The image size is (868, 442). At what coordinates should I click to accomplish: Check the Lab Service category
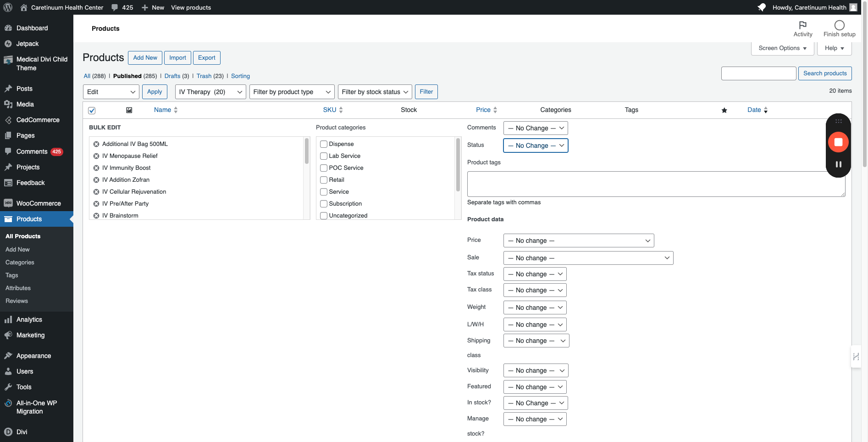pos(324,156)
